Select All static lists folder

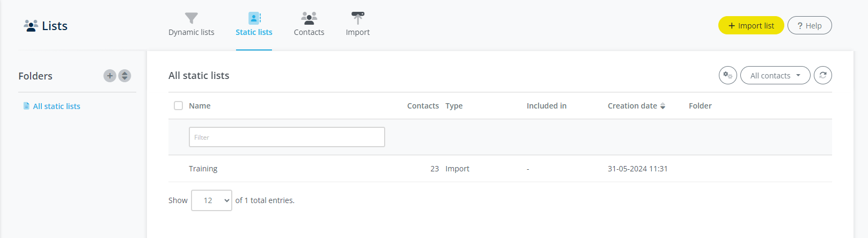[56, 106]
